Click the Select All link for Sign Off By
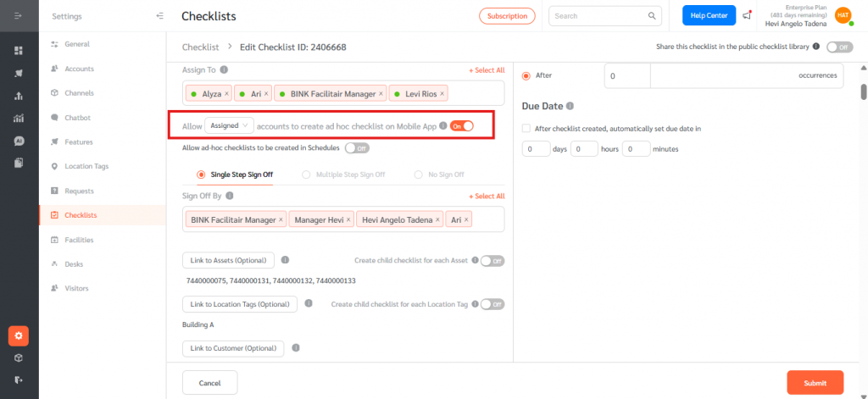 [487, 196]
